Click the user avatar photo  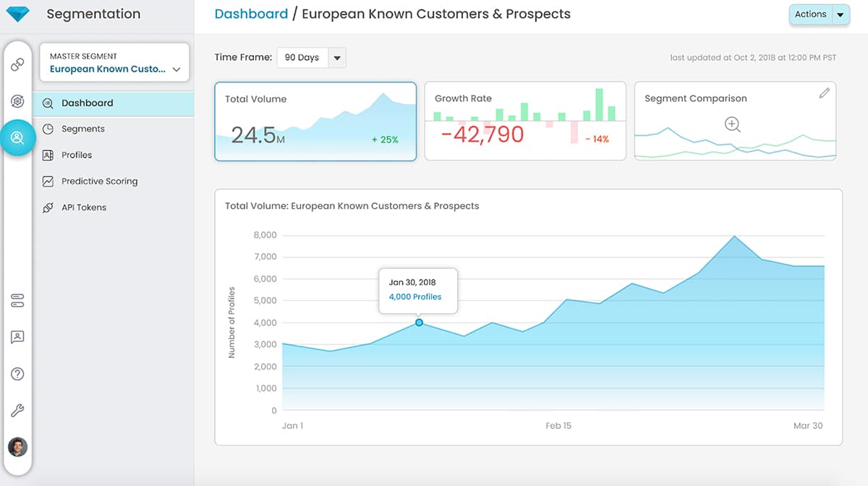[17, 447]
